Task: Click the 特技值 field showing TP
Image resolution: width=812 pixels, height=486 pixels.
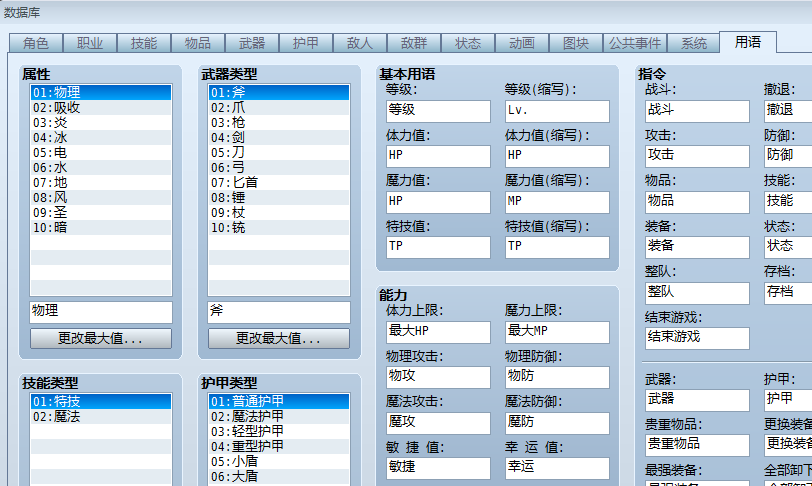Action: click(438, 247)
